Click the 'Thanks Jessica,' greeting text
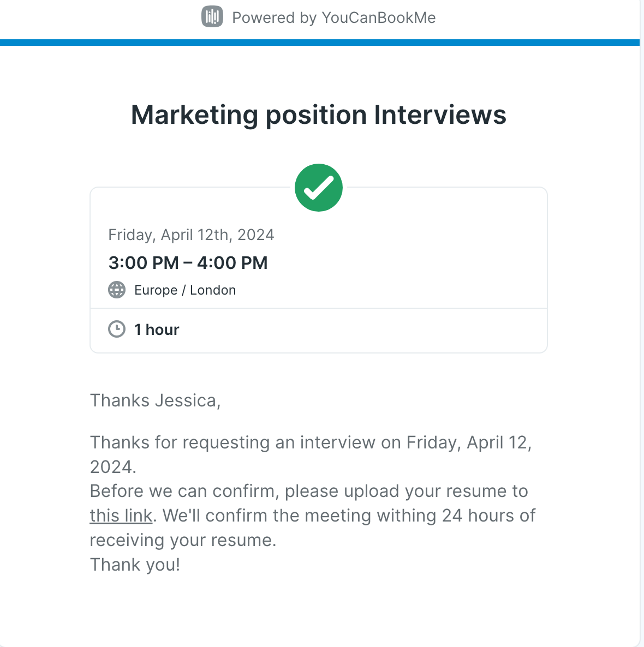644x647 pixels. tap(155, 400)
